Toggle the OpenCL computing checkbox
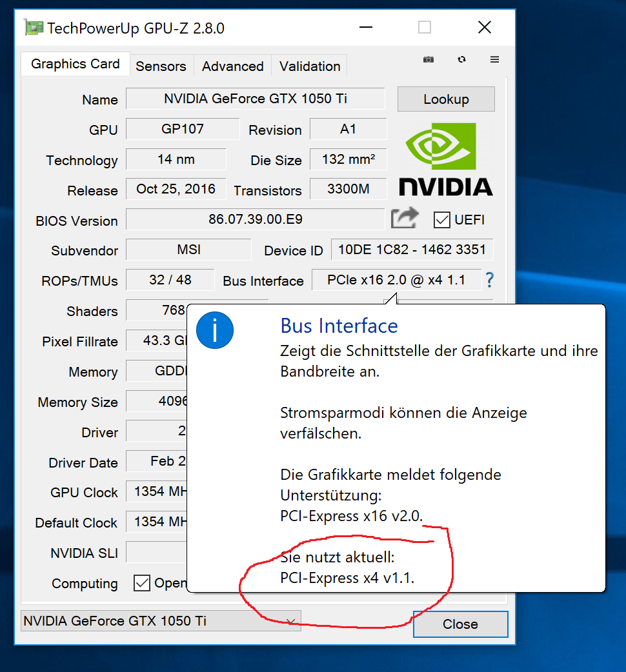This screenshot has height=672, width=626. (142, 583)
